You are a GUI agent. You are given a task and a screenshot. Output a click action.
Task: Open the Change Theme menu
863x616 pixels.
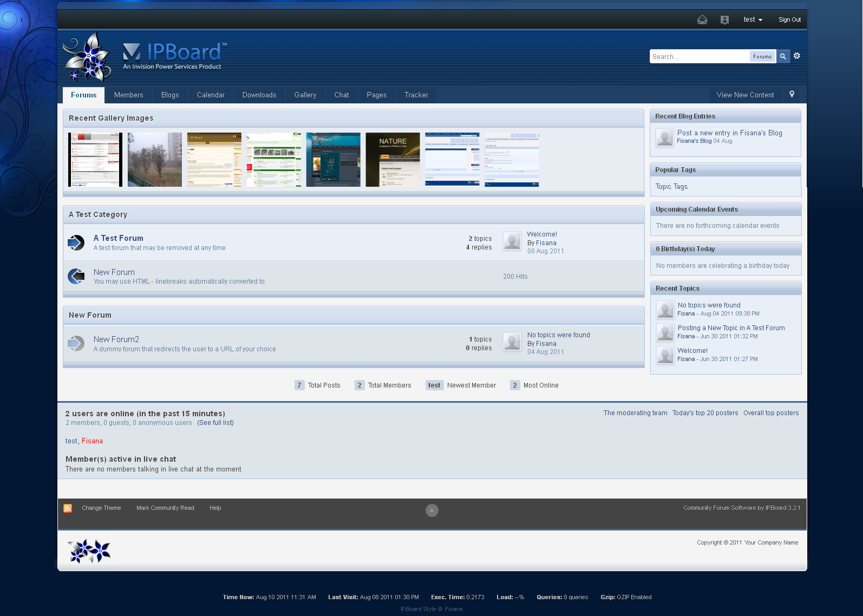[x=101, y=508]
